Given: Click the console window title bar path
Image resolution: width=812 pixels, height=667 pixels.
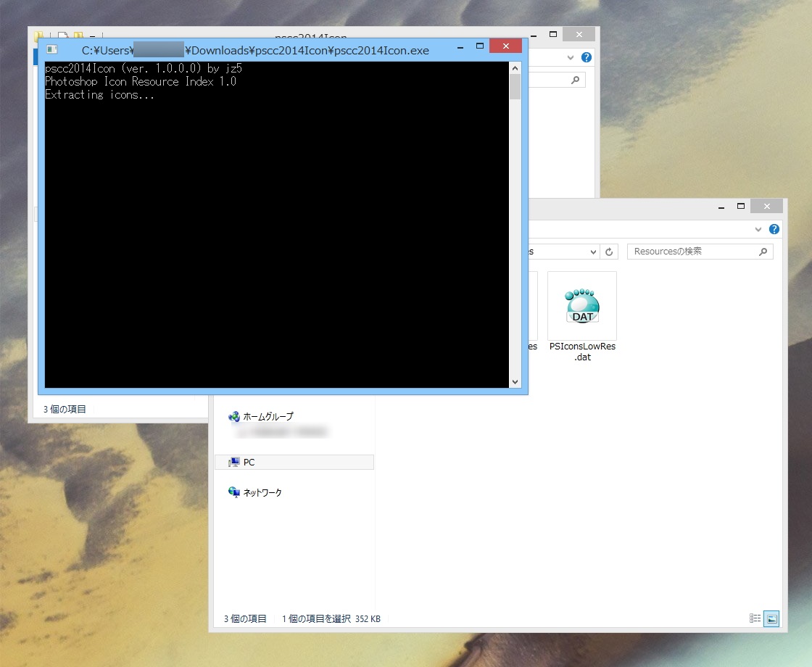Looking at the screenshot, I should pos(254,50).
